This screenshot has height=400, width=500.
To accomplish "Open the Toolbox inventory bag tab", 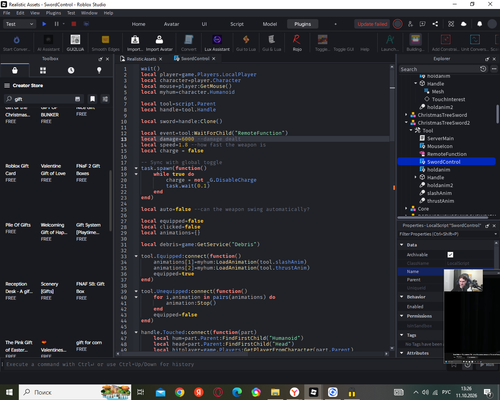I will [x=15, y=70].
